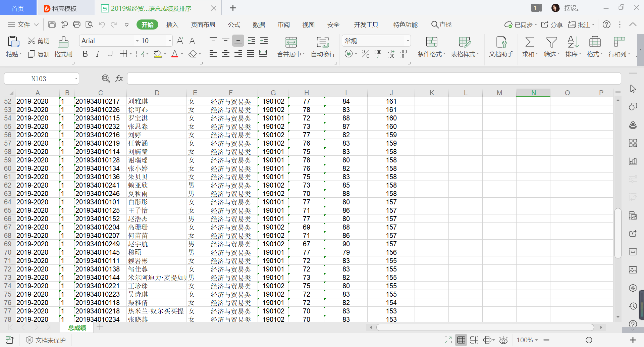This screenshot has width=644, height=347.
Task: Increase indent icon
Action: point(264,41)
